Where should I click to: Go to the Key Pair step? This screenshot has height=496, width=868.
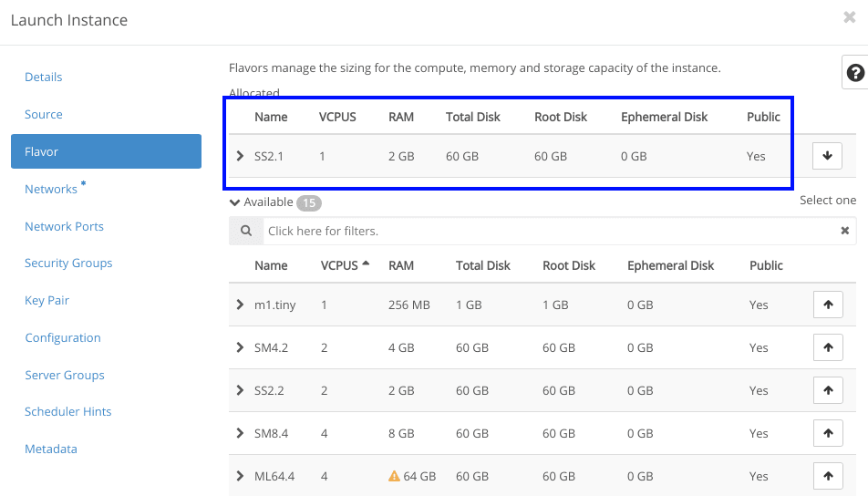[46, 300]
